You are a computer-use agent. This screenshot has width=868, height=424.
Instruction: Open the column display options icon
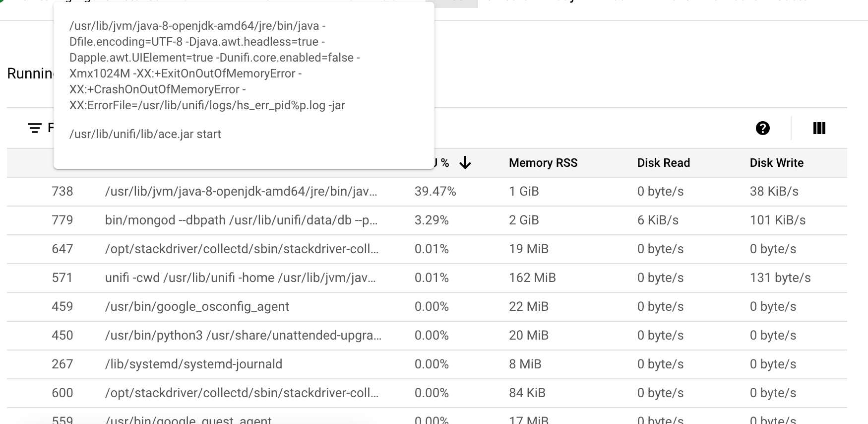click(819, 129)
